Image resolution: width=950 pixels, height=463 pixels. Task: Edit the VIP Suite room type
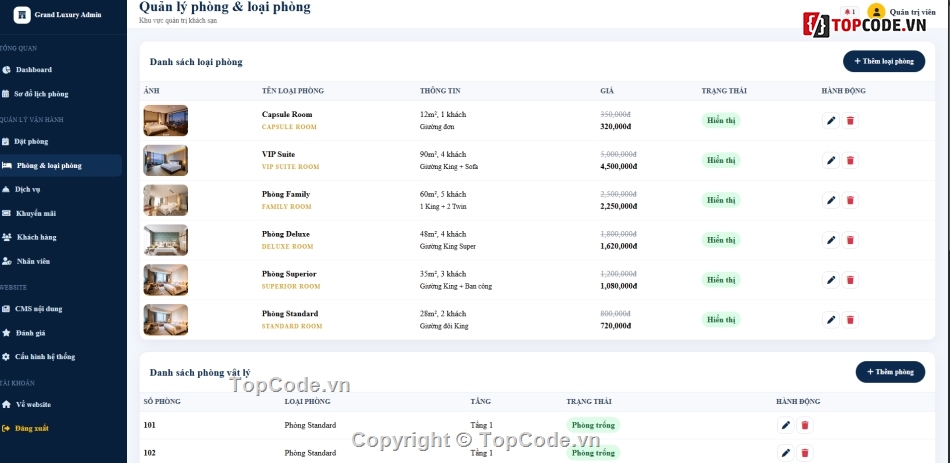pos(831,161)
